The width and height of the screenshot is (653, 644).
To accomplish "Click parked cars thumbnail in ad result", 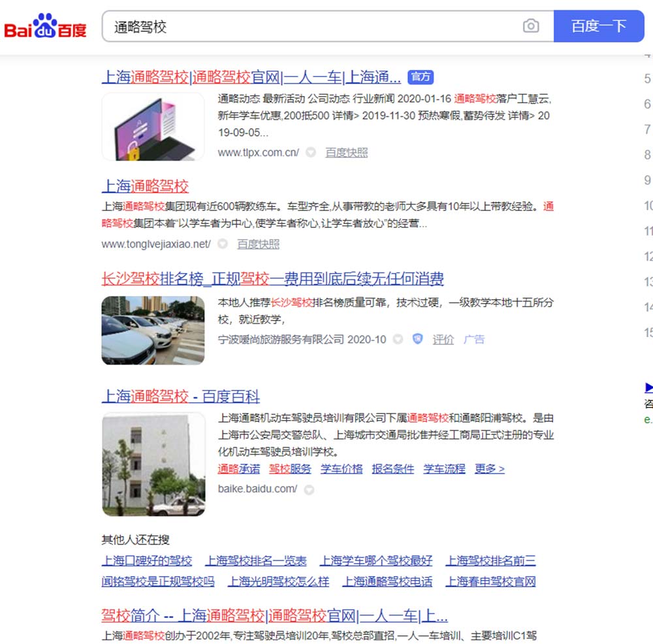I will 153,330.
